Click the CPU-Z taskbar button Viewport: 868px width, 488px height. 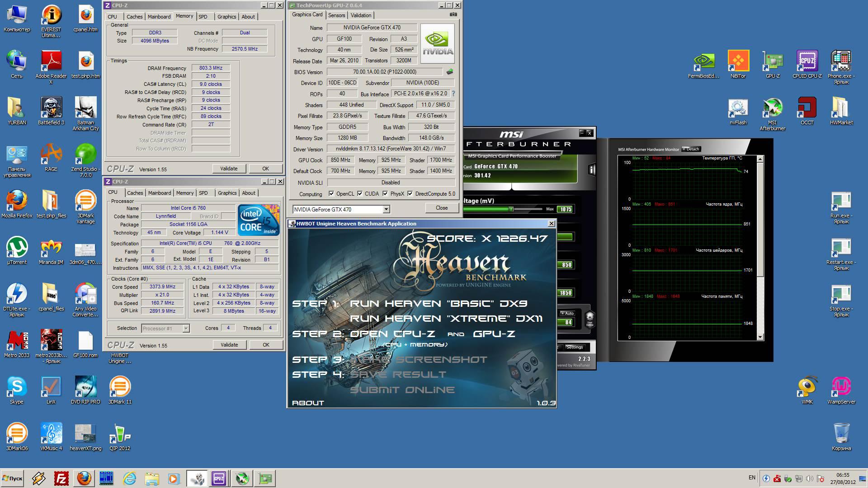point(219,479)
